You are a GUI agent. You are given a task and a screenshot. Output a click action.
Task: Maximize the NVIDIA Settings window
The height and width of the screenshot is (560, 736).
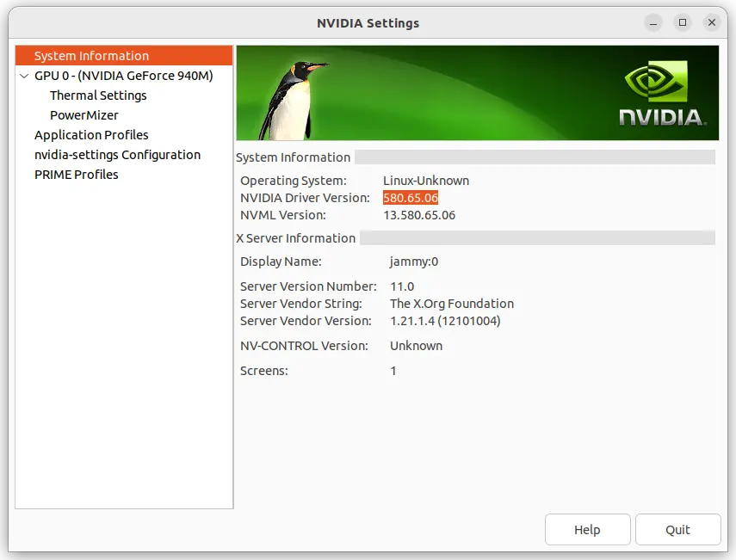click(x=683, y=22)
